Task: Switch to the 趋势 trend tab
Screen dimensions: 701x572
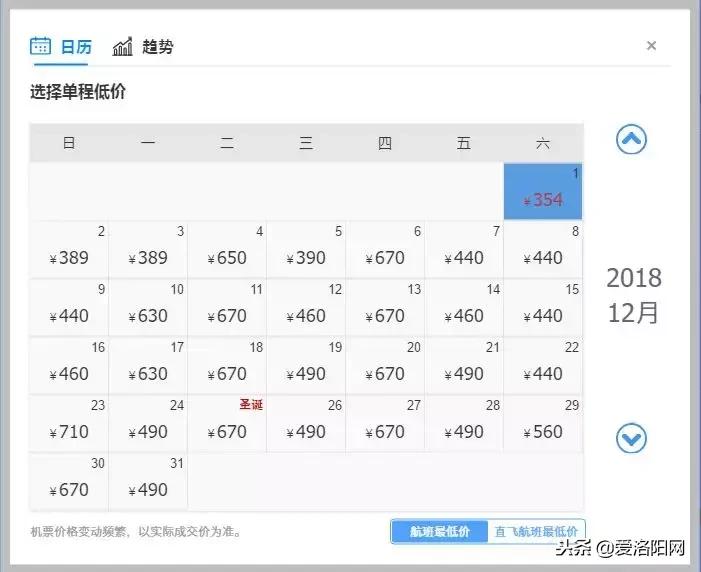Action: click(x=143, y=47)
